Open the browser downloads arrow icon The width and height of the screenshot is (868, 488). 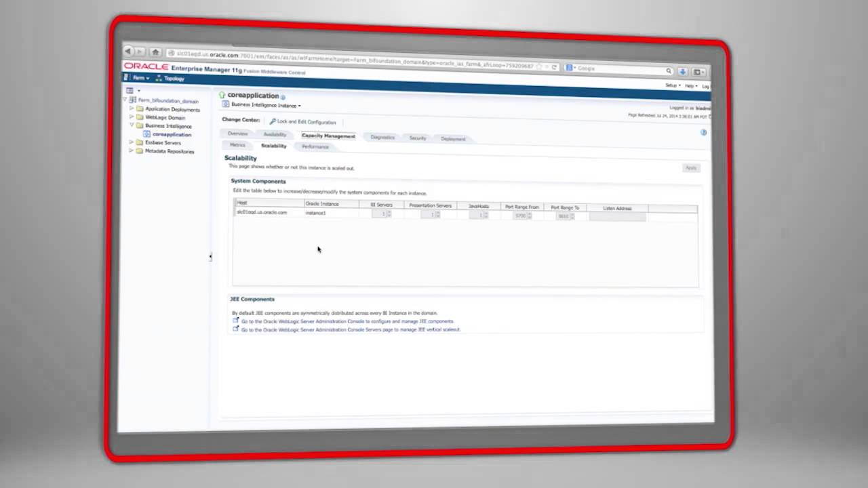point(682,71)
